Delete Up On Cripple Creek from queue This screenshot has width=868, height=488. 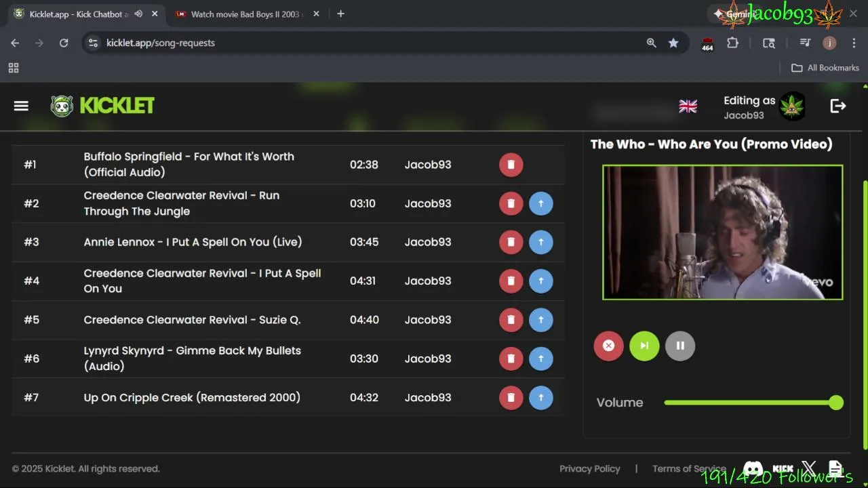click(511, 397)
